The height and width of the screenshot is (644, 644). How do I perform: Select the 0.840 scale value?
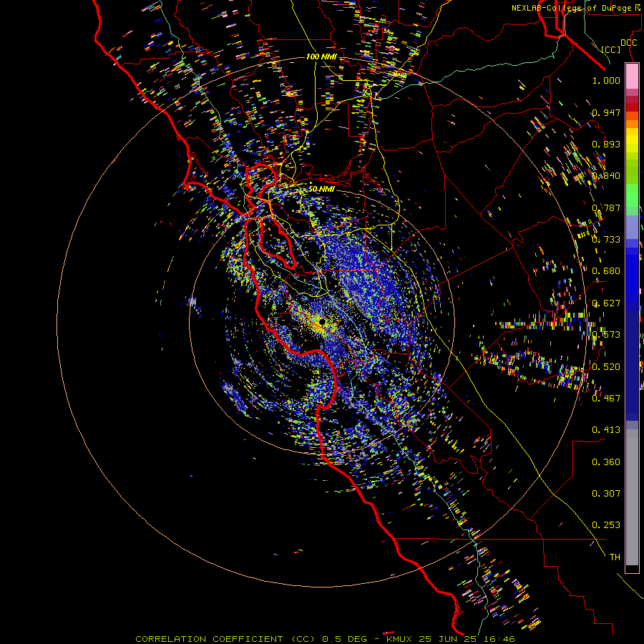[606, 176]
